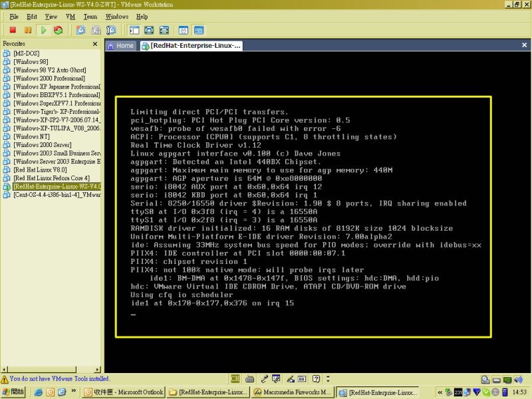Image resolution: width=532 pixels, height=399 pixels.
Task: Open the Help menu
Action: click(x=142, y=17)
